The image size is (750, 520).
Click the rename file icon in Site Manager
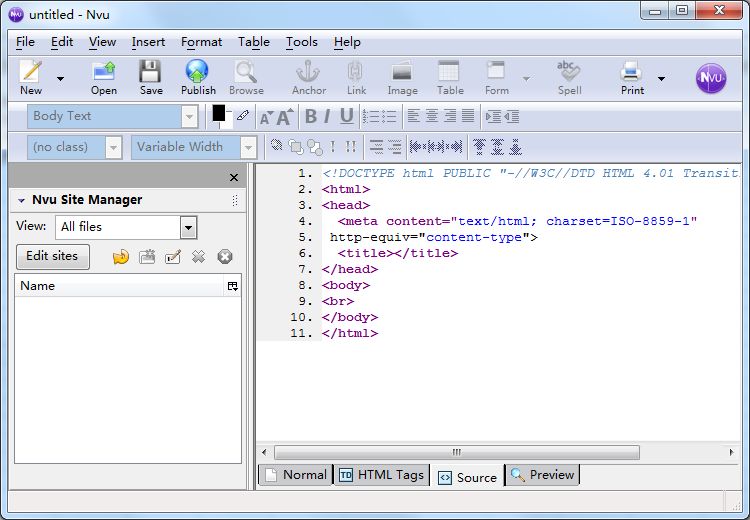coord(173,257)
